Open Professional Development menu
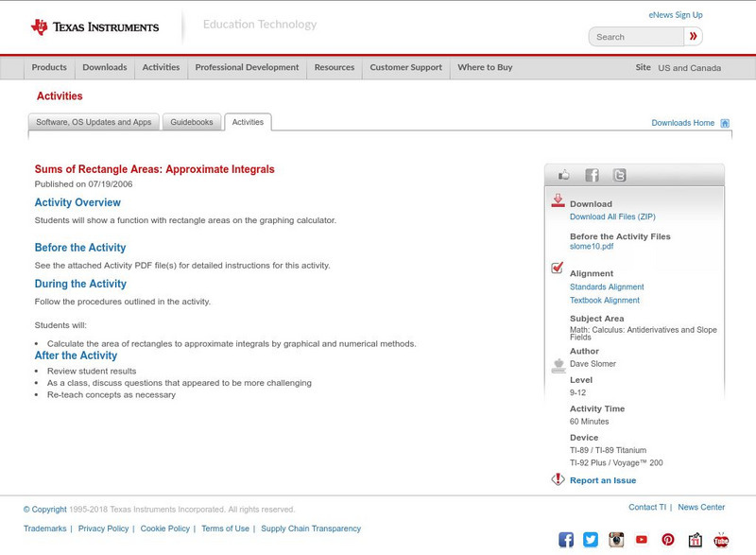Image resolution: width=756 pixels, height=555 pixels. coord(247,67)
